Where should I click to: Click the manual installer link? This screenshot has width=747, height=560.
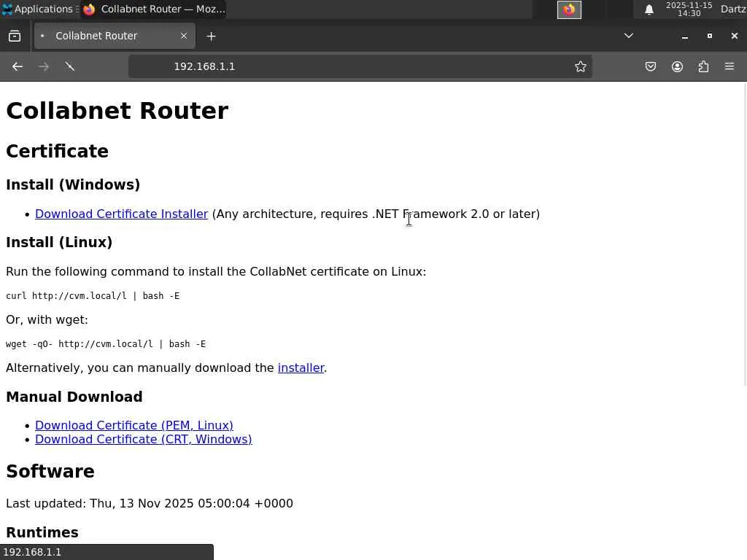pos(301,367)
